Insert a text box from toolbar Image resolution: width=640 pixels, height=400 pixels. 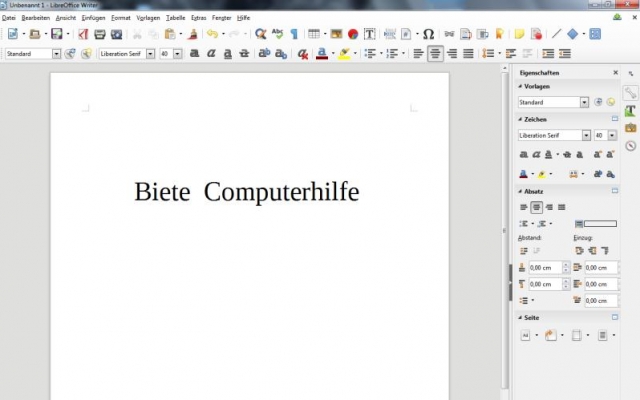tap(369, 34)
